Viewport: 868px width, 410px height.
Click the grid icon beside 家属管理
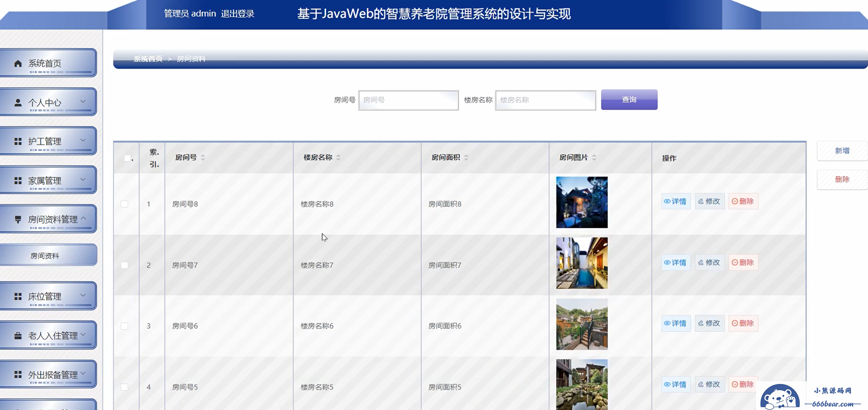pyautogui.click(x=18, y=181)
